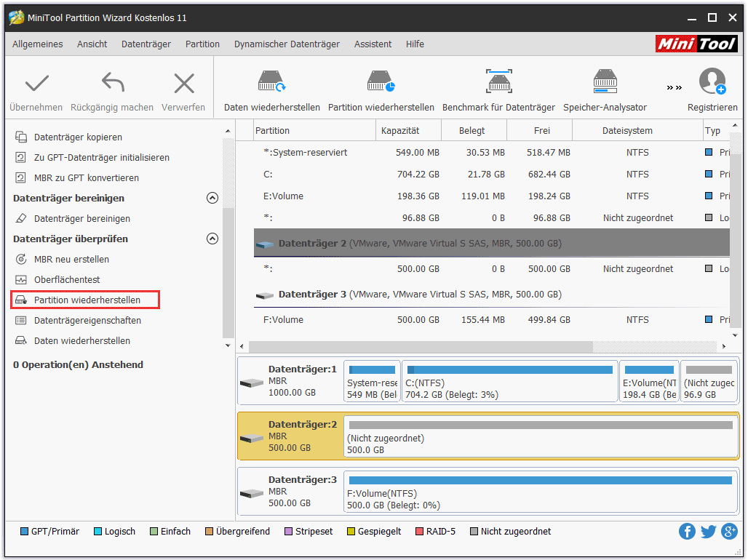Open Partition wiederherstellen from top toolbar
This screenshot has width=748, height=560.
[x=381, y=82]
